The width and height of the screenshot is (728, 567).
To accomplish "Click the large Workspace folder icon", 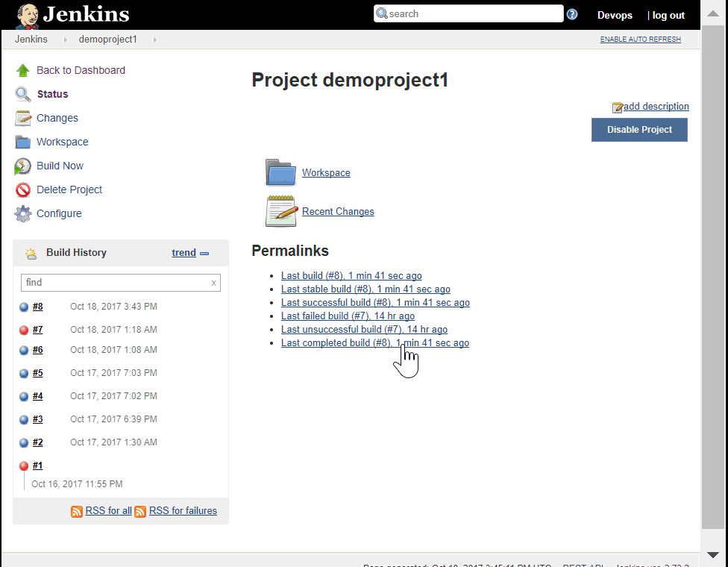I will [280, 172].
